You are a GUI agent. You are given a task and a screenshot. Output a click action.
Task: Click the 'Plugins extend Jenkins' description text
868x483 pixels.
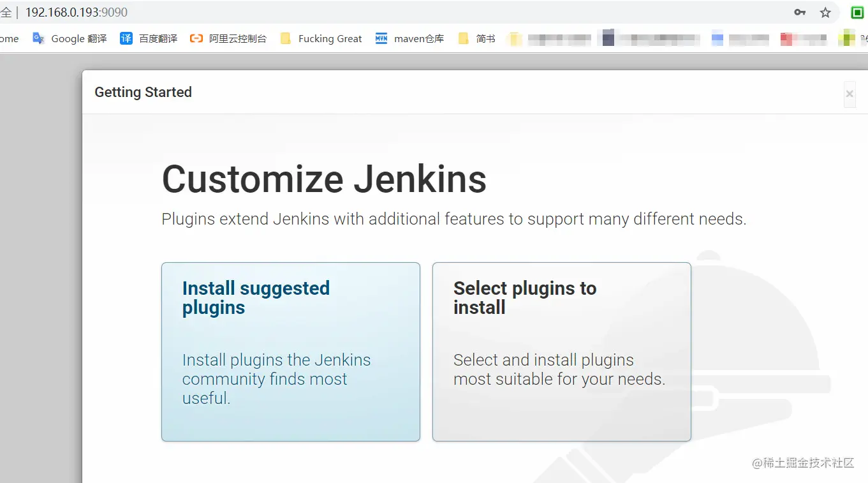click(x=453, y=219)
